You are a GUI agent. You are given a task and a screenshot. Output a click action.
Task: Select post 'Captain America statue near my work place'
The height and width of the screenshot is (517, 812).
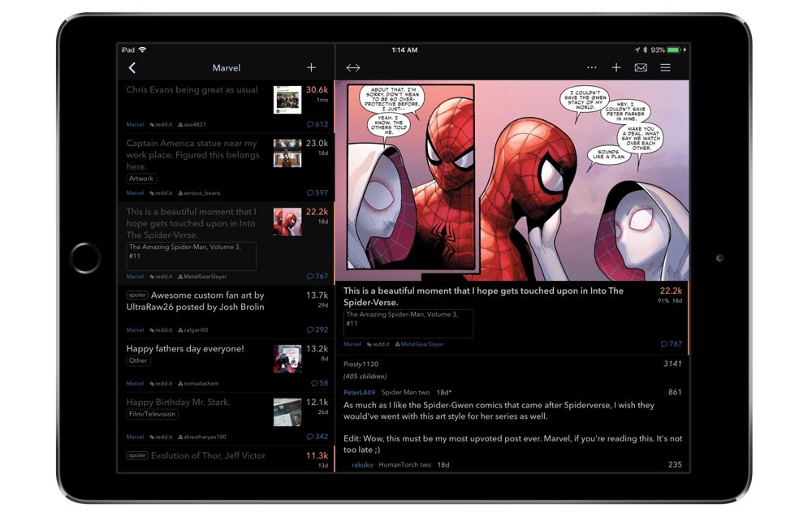pyautogui.click(x=192, y=155)
